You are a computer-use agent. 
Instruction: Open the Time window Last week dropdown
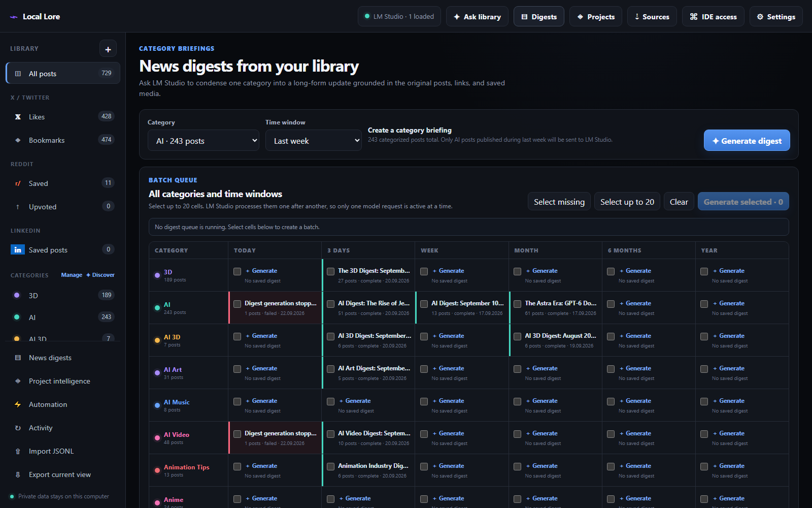[314, 141]
